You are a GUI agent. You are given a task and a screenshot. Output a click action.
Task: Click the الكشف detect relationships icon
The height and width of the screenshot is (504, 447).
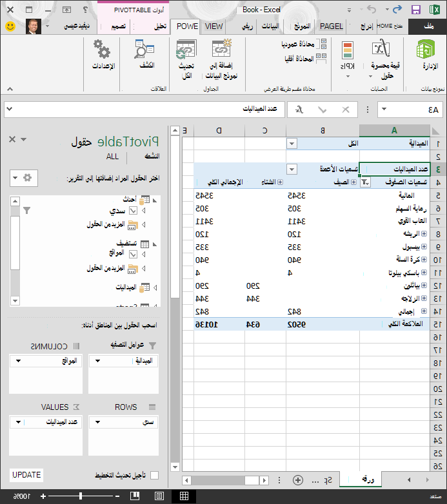click(144, 48)
